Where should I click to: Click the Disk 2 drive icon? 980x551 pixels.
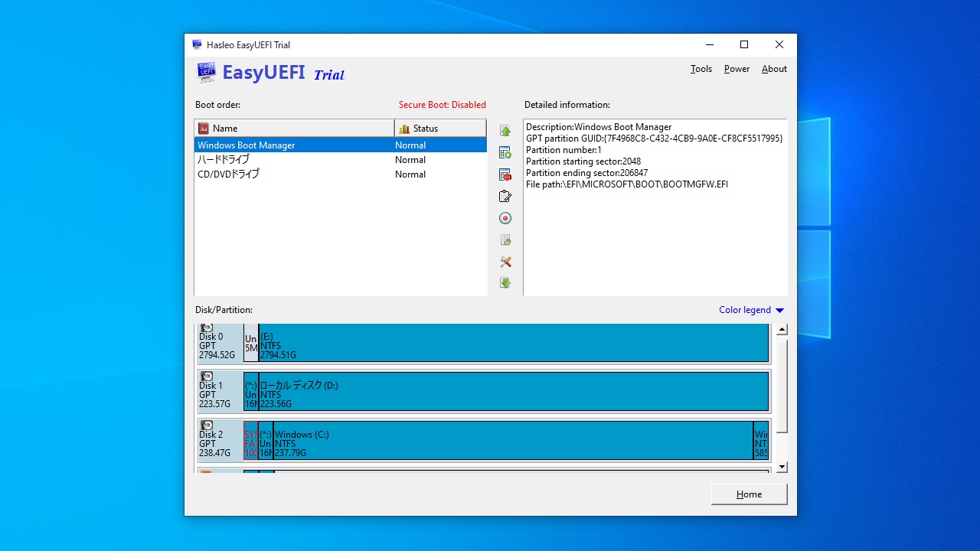click(x=207, y=425)
